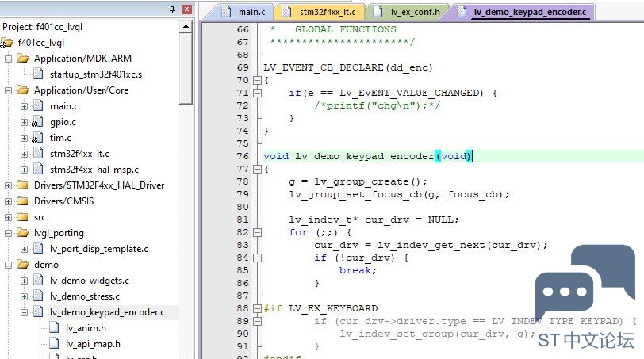Fold the for loop at line 82
The image size is (644, 359).
click(x=257, y=233)
